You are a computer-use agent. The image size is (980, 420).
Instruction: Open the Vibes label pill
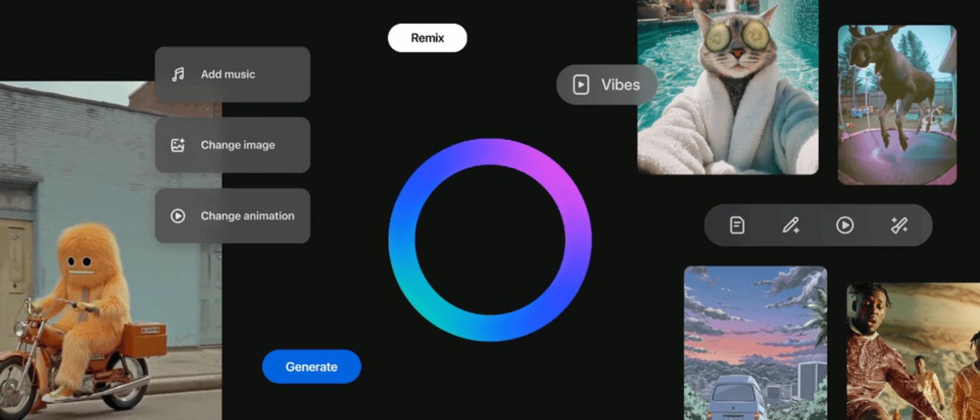tap(607, 85)
